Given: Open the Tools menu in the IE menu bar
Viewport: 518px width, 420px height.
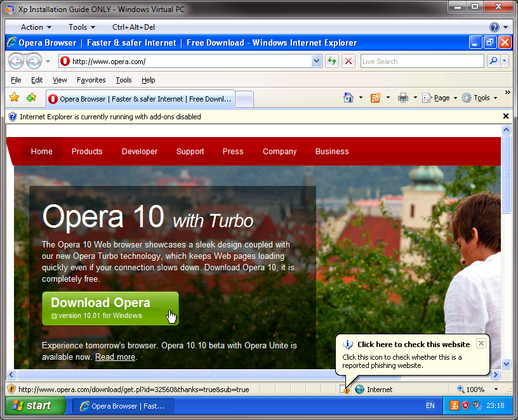Looking at the screenshot, I should (x=124, y=80).
